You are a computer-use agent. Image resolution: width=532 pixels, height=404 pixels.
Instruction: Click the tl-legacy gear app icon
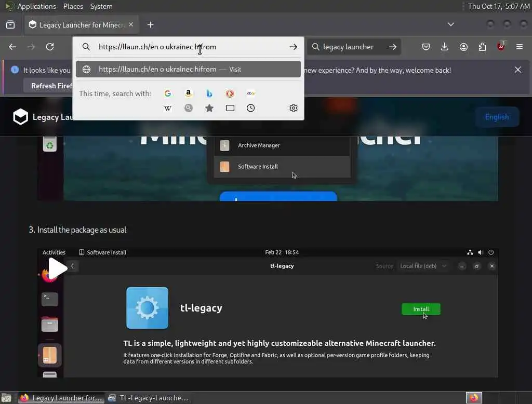147,307
